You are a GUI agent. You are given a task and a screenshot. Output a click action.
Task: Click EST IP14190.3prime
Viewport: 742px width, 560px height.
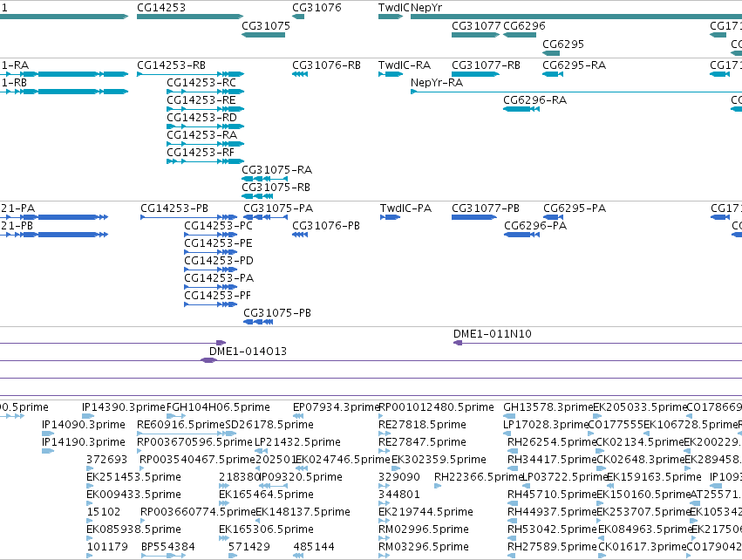[x=84, y=442]
